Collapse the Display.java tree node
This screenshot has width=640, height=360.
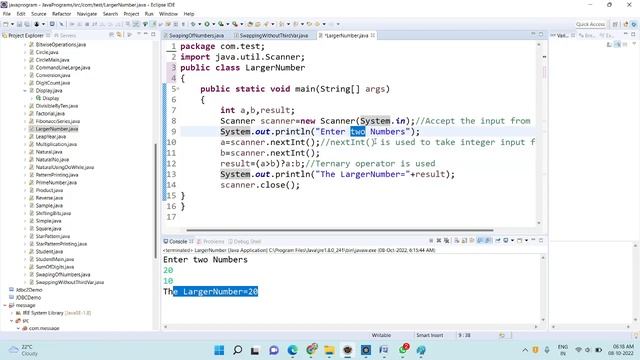(25, 91)
